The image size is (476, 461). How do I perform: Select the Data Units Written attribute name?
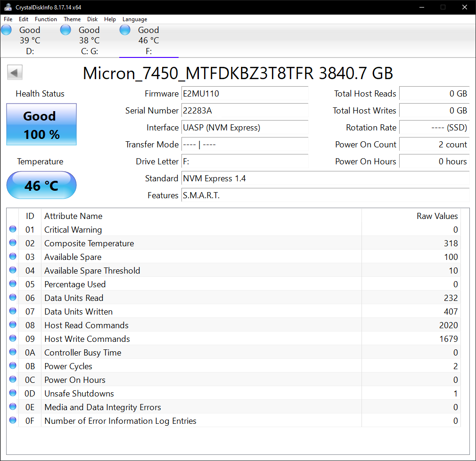[x=78, y=311]
